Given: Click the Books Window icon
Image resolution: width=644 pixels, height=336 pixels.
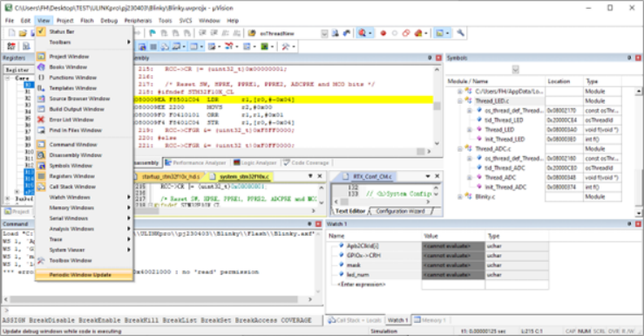Looking at the screenshot, I should click(41, 67).
